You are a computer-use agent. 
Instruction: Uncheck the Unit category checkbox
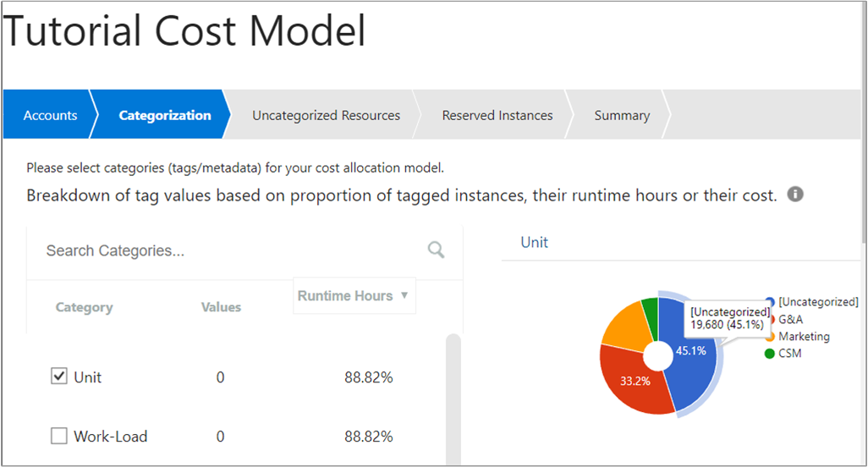(59, 376)
